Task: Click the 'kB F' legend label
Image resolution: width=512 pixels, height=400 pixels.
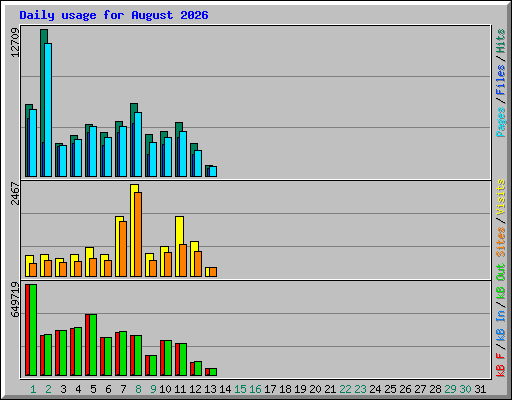Action: (500, 365)
